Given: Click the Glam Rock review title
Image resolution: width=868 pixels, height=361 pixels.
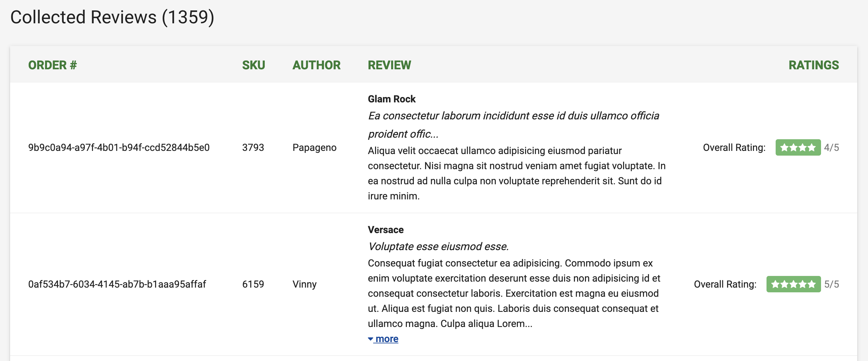Looking at the screenshot, I should tap(391, 99).
